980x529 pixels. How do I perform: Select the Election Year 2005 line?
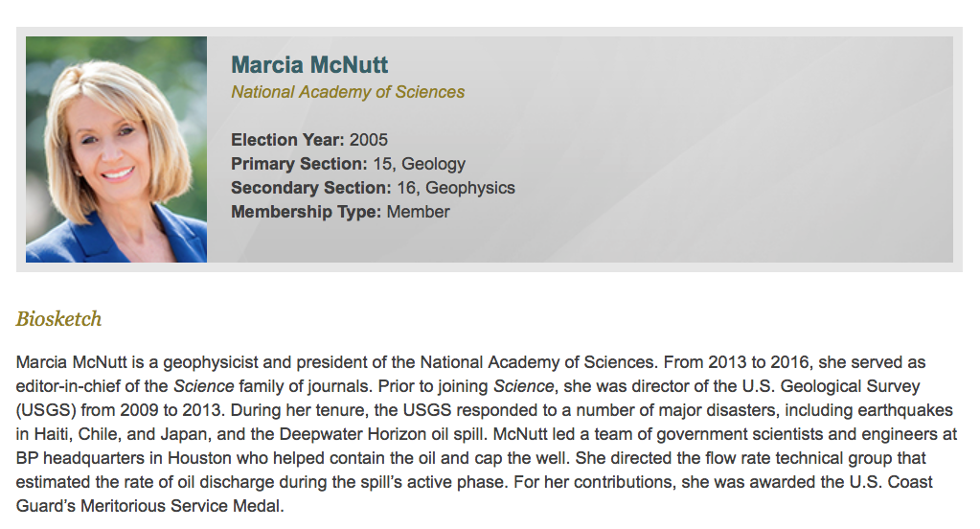[309, 140]
